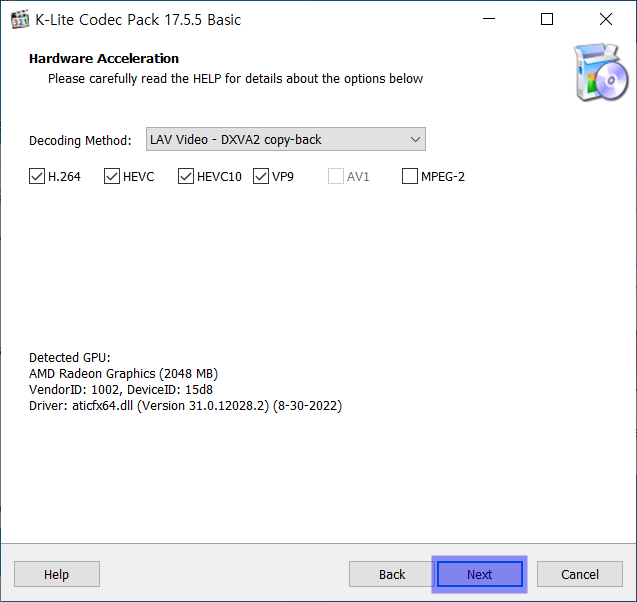Click the codec pack box logo
Viewport: 637px width, 602px height.
601,72
